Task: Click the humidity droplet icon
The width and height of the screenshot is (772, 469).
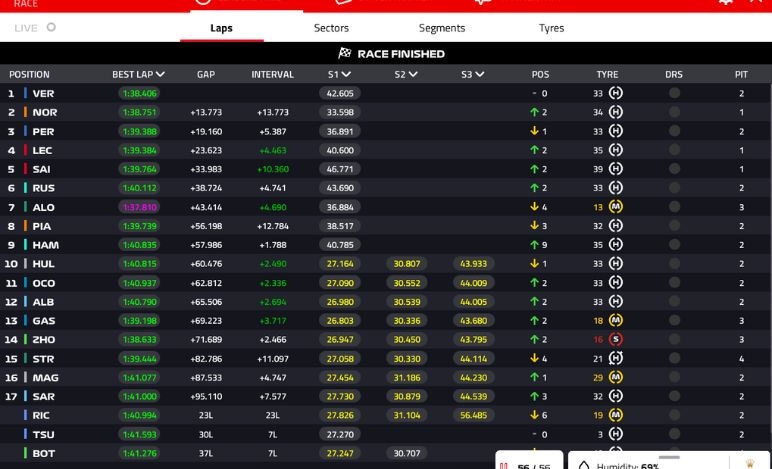Action: coord(583,465)
